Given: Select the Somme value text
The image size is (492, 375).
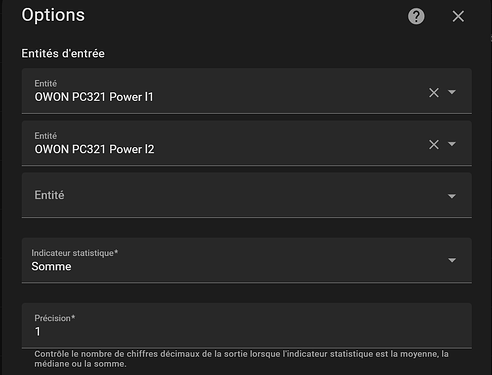Looking at the screenshot, I should 51,266.
